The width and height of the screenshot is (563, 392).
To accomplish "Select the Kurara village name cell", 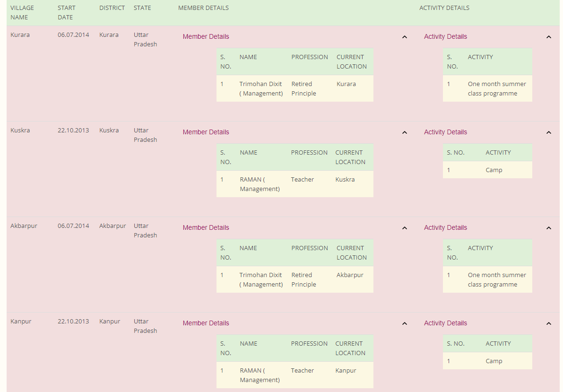I will (x=20, y=35).
